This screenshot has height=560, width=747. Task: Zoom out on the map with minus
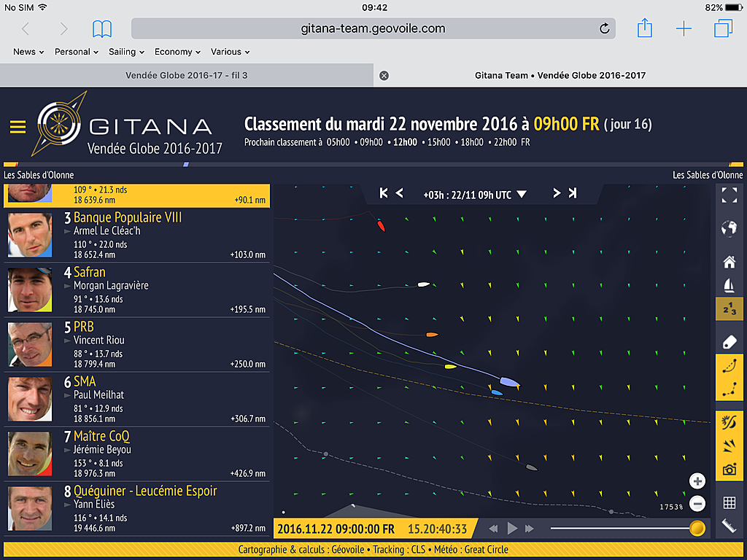697,503
